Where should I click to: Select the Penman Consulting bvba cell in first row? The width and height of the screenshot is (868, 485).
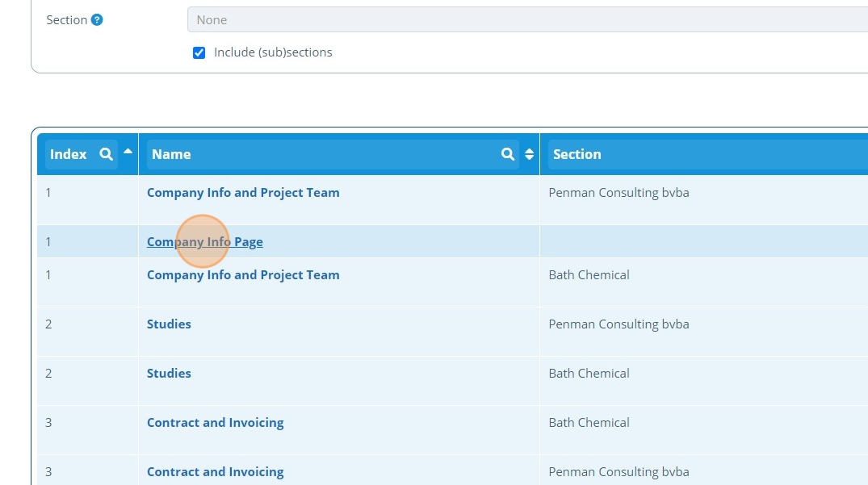(x=619, y=193)
